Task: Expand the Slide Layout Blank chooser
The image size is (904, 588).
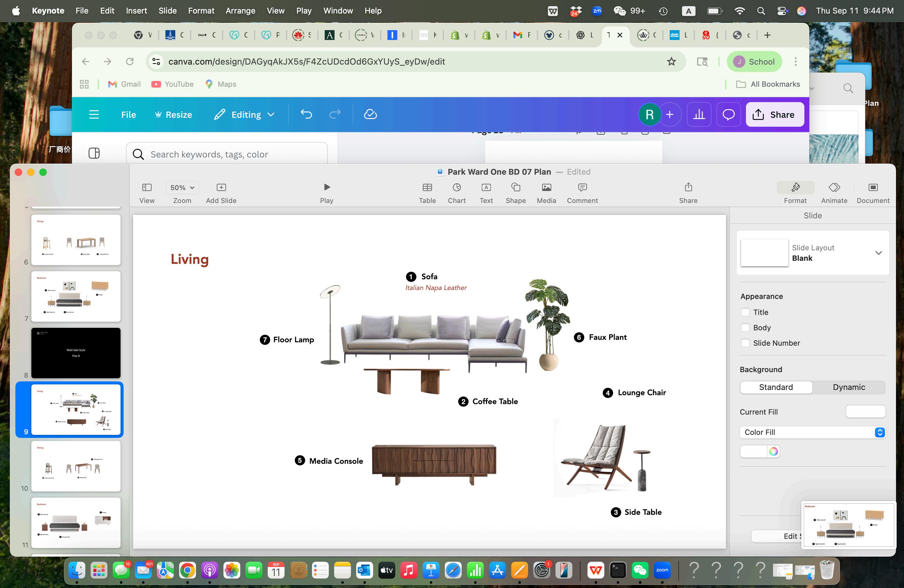Action: 878,253
